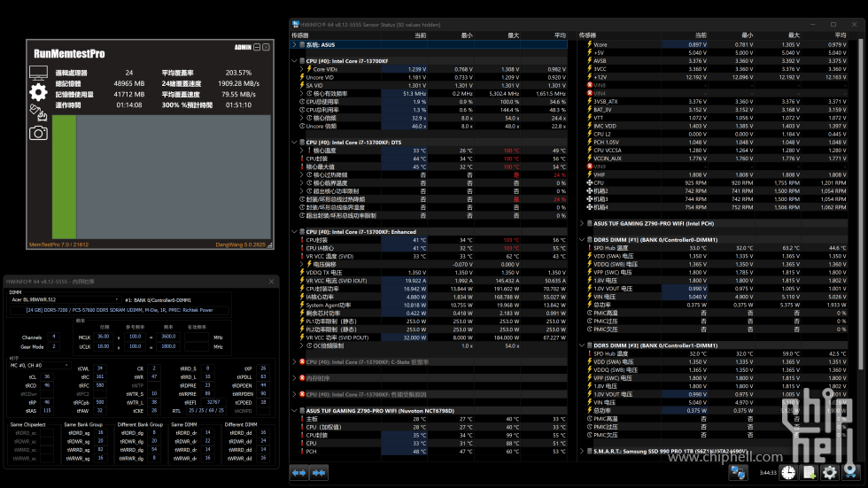The image size is (868, 488).
Task: Click MemTestPro 7.0 / 21812 footer text
Action: (x=58, y=244)
